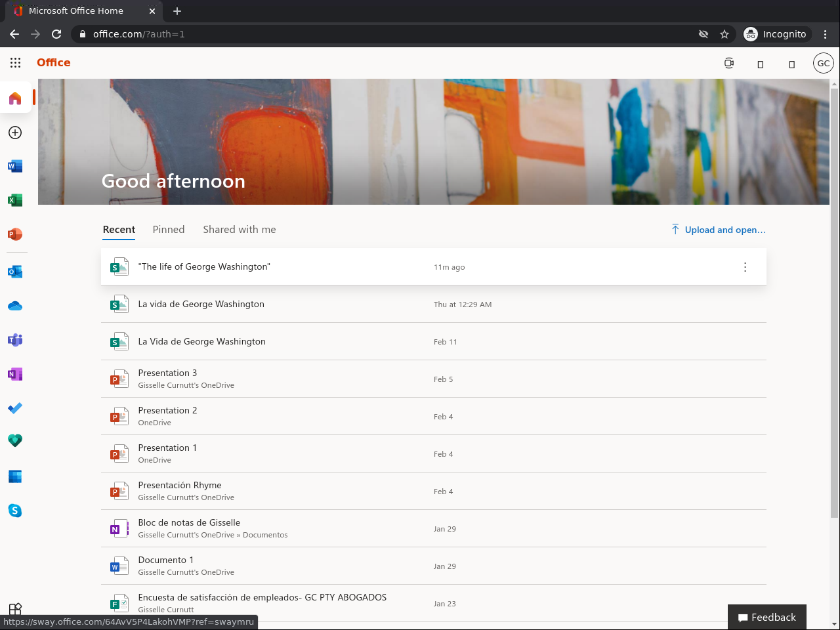Click the page vertical scrollbar thumb

pyautogui.click(x=835, y=302)
